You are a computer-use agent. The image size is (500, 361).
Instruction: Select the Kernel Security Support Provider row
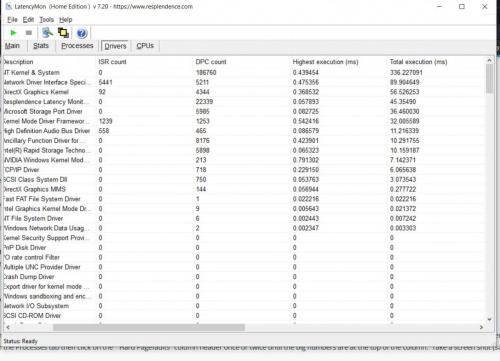coord(244,238)
